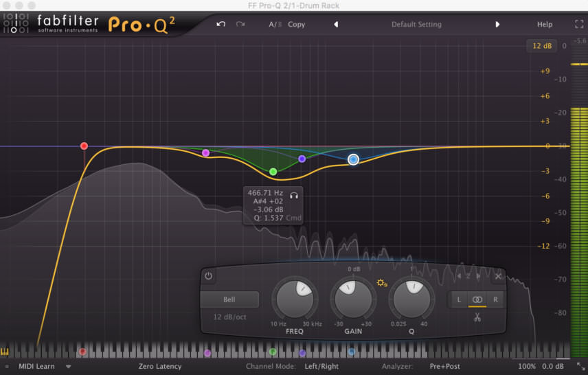
Task: Open the Bell filter shape dropdown
Action: coord(229,299)
